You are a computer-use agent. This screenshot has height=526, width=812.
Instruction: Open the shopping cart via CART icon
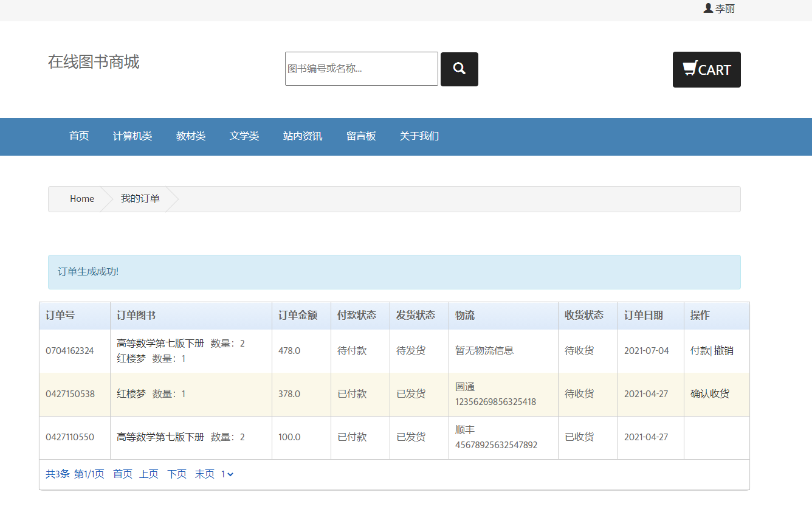pyautogui.click(x=706, y=69)
